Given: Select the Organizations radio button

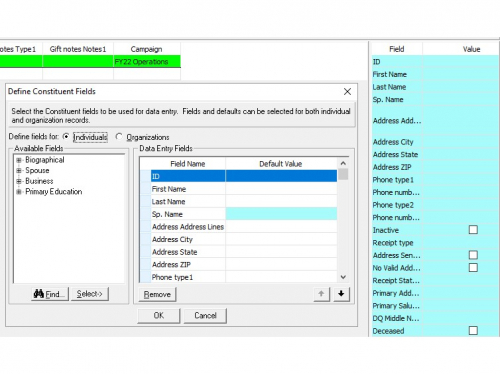Looking at the screenshot, I should (x=119, y=137).
